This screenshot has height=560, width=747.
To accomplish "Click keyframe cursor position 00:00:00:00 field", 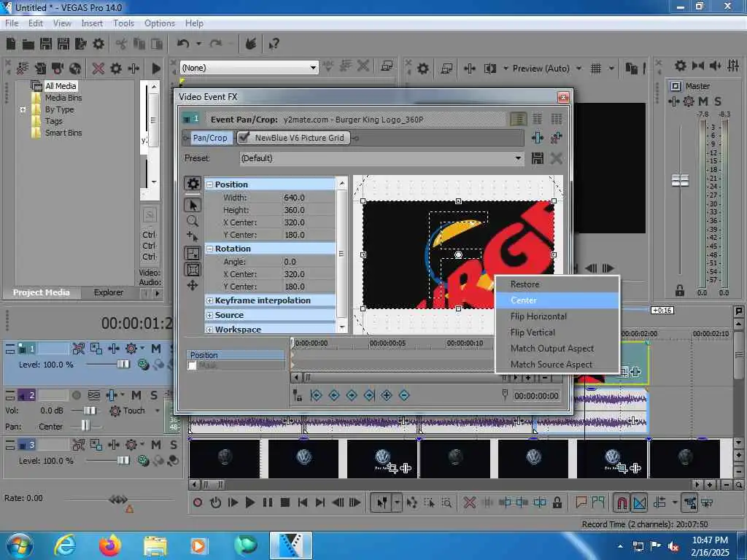I will [536, 396].
